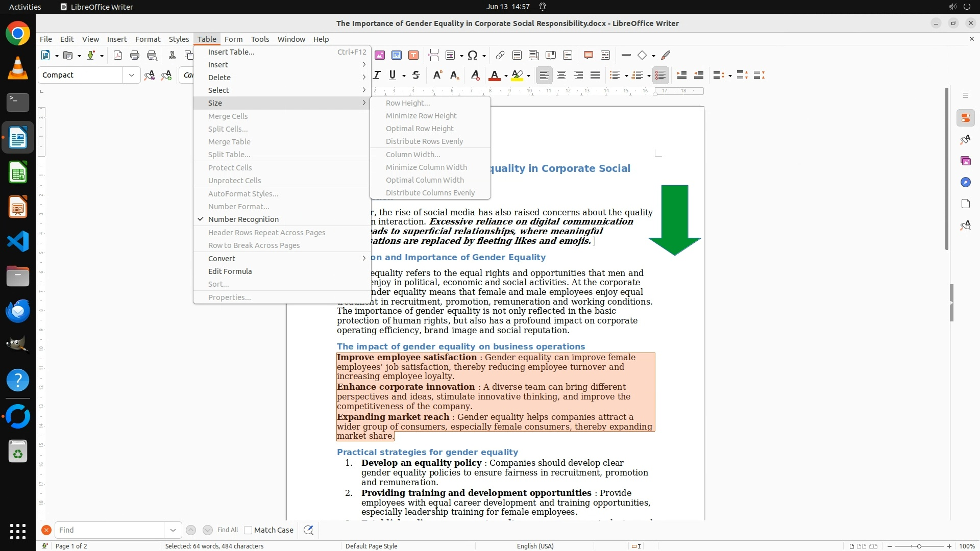Open the Format menu
Screen dimensions: 980x551
pyautogui.click(x=148, y=39)
